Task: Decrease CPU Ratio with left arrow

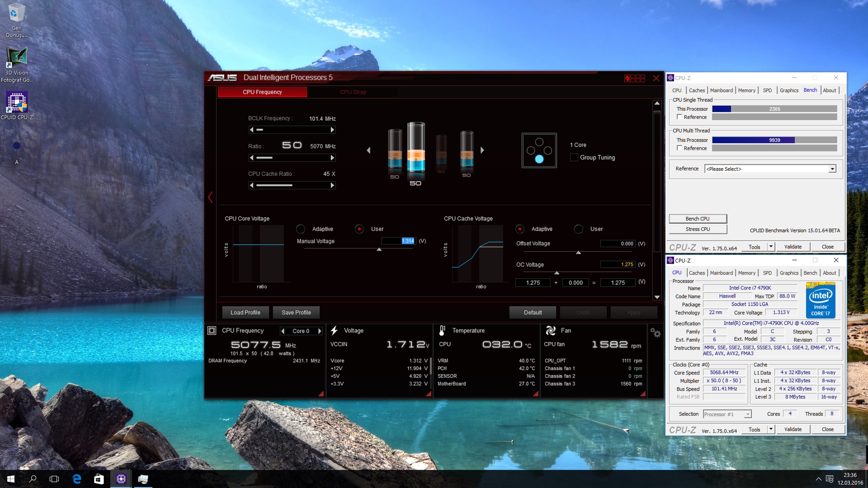Action: click(251, 158)
